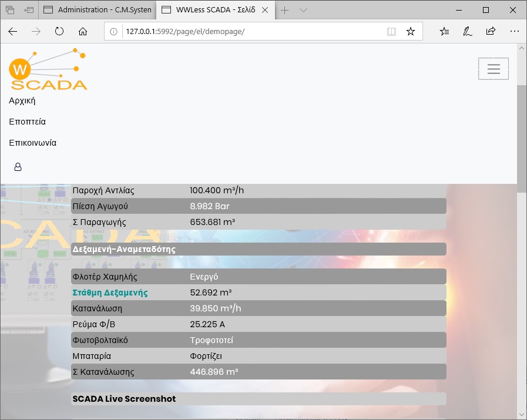
Task: Toggle Reading view book icon
Action: [391, 32]
